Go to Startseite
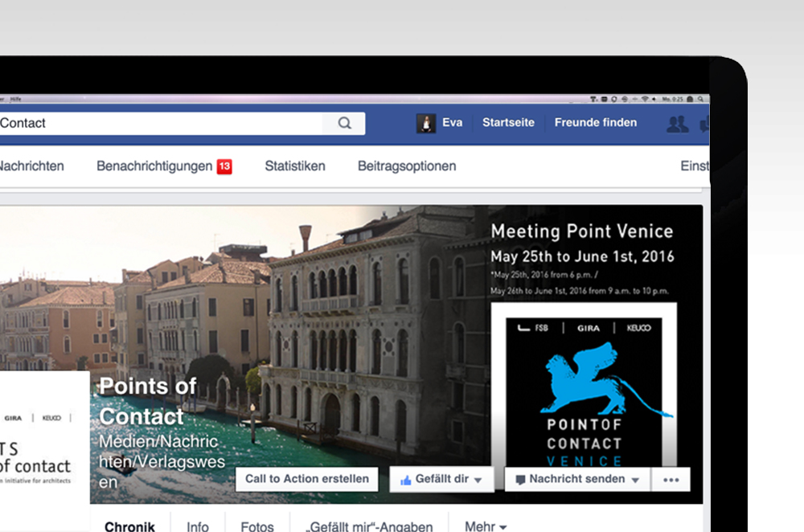 pyautogui.click(x=508, y=122)
